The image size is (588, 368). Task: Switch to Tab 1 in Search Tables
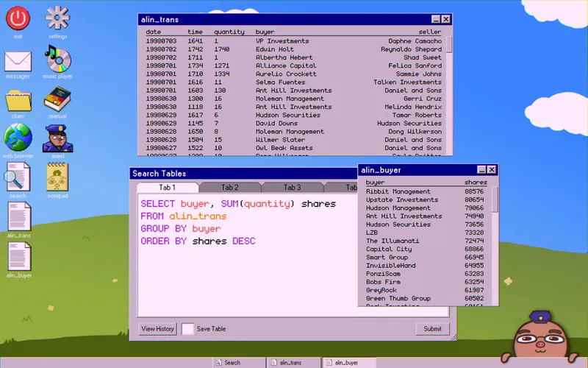168,187
